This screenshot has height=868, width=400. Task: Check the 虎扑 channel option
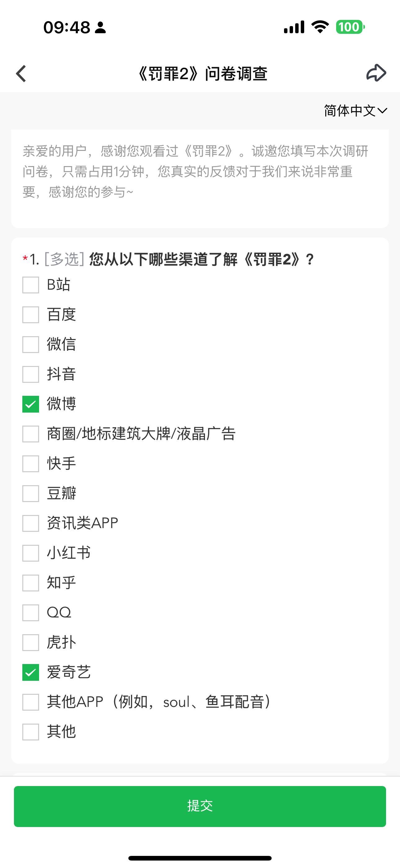pos(30,642)
